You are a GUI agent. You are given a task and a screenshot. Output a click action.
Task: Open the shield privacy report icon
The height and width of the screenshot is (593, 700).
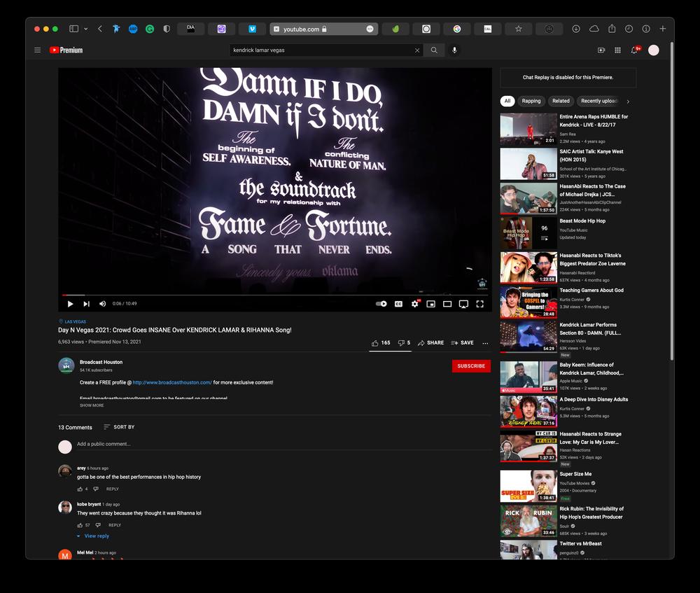point(167,29)
